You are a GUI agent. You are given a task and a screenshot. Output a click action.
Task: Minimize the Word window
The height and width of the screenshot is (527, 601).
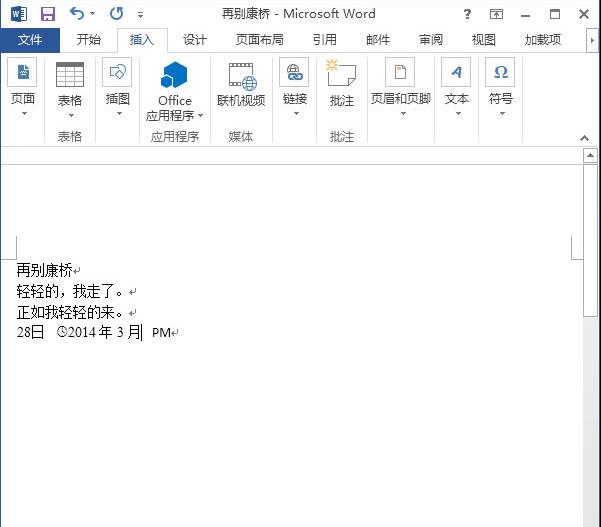point(526,15)
